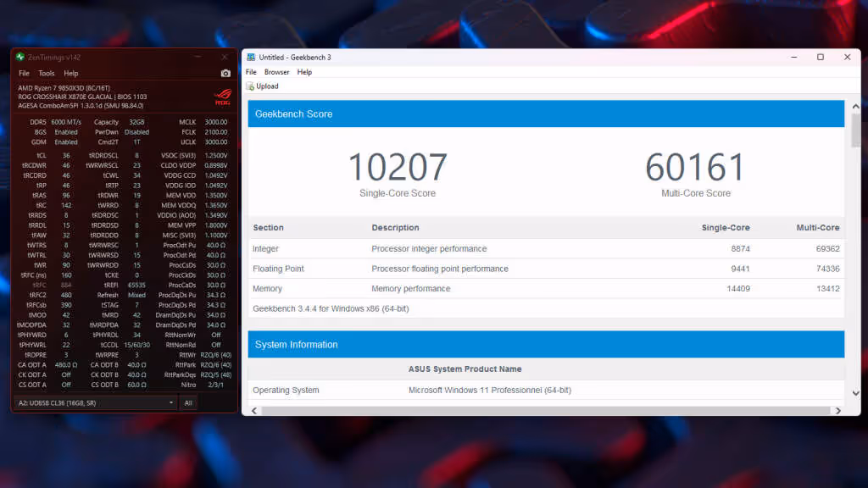Open the Help menu in ZenTimings
Screen dimensions: 868x488
pos(71,73)
